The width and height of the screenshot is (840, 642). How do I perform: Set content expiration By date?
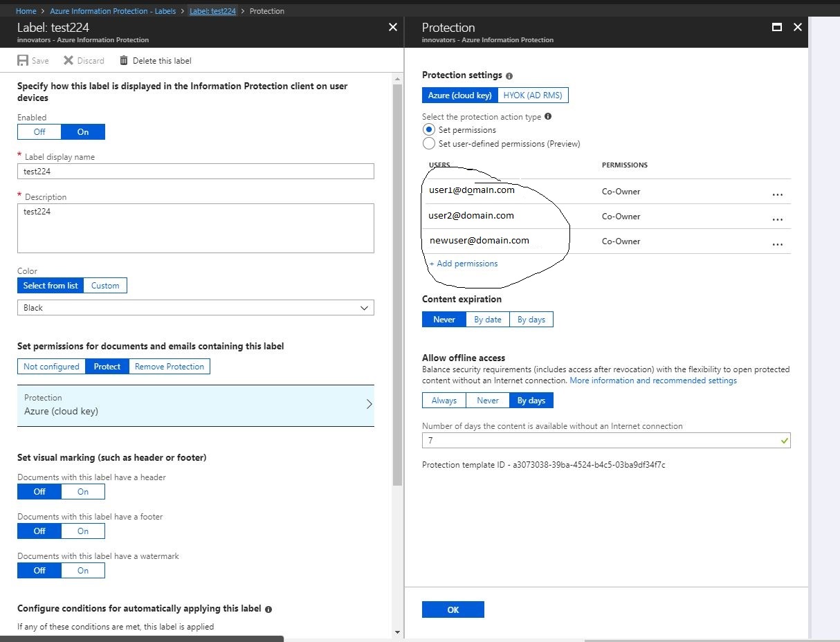[488, 319]
